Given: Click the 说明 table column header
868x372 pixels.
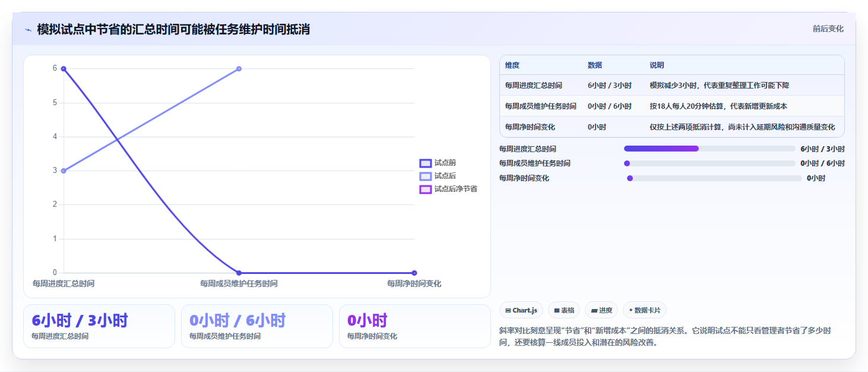Looking at the screenshot, I should tap(657, 65).
